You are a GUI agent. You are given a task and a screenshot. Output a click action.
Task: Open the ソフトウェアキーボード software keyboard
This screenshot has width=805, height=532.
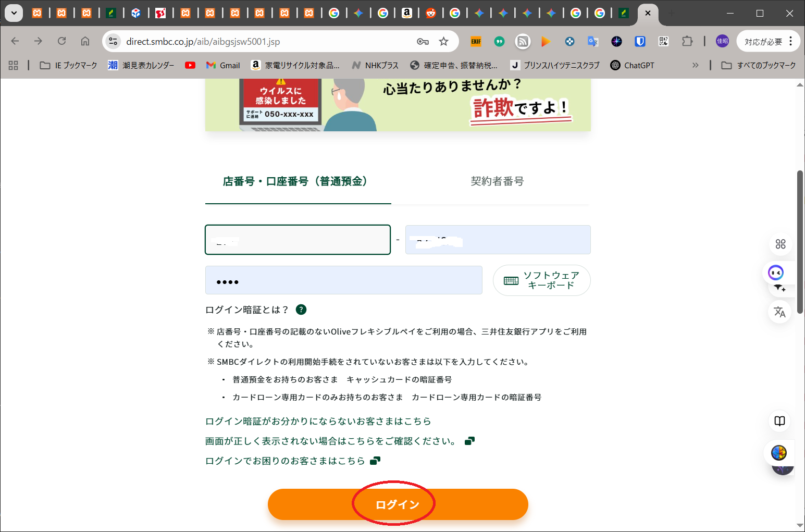point(541,280)
